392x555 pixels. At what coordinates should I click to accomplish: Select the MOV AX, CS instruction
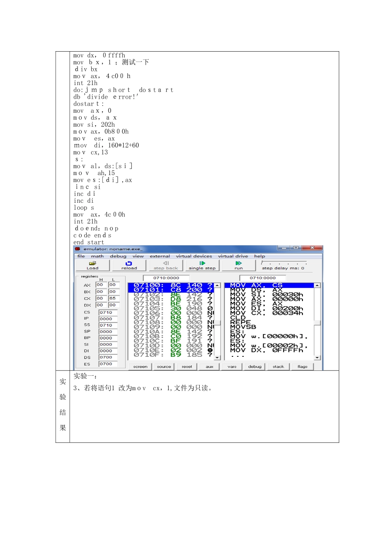269,285
